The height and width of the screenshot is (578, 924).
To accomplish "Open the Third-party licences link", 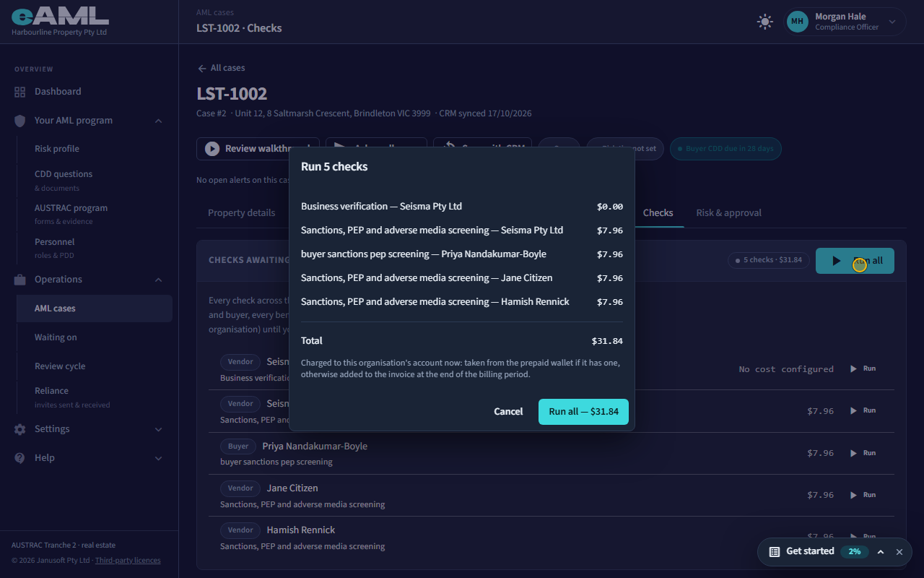I will [x=128, y=561].
